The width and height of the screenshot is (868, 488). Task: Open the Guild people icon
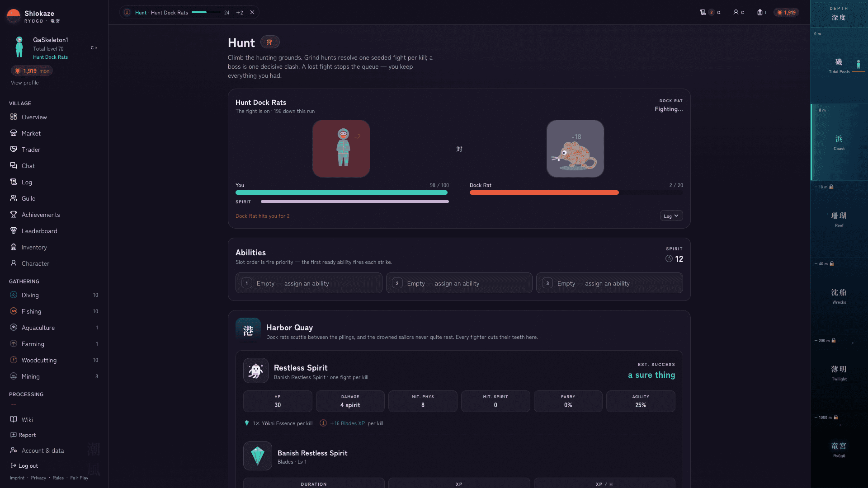point(14,198)
